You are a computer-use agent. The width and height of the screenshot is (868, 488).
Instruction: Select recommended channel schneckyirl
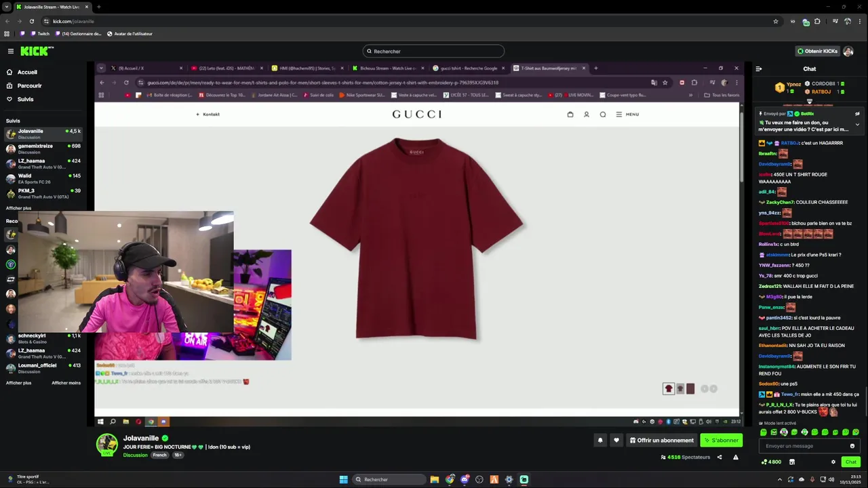click(43, 338)
